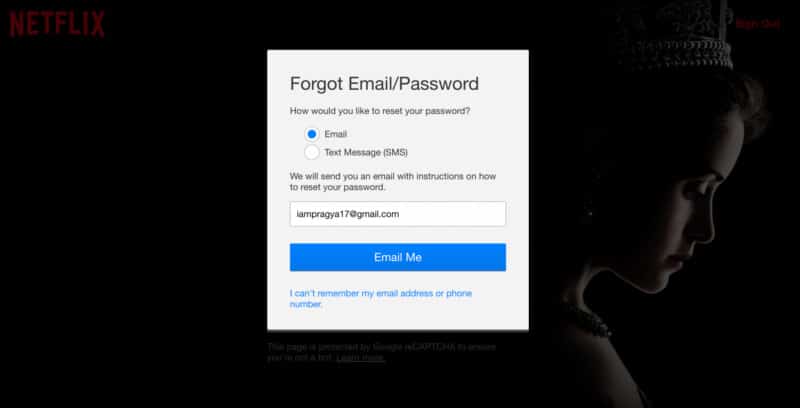
Task: Click the Sign Out link at top right
Action: (x=758, y=23)
